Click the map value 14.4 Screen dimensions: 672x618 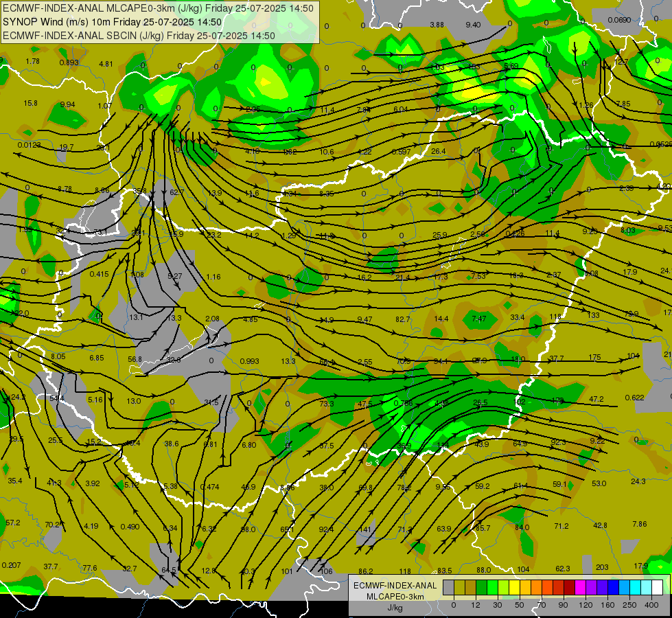(441, 318)
